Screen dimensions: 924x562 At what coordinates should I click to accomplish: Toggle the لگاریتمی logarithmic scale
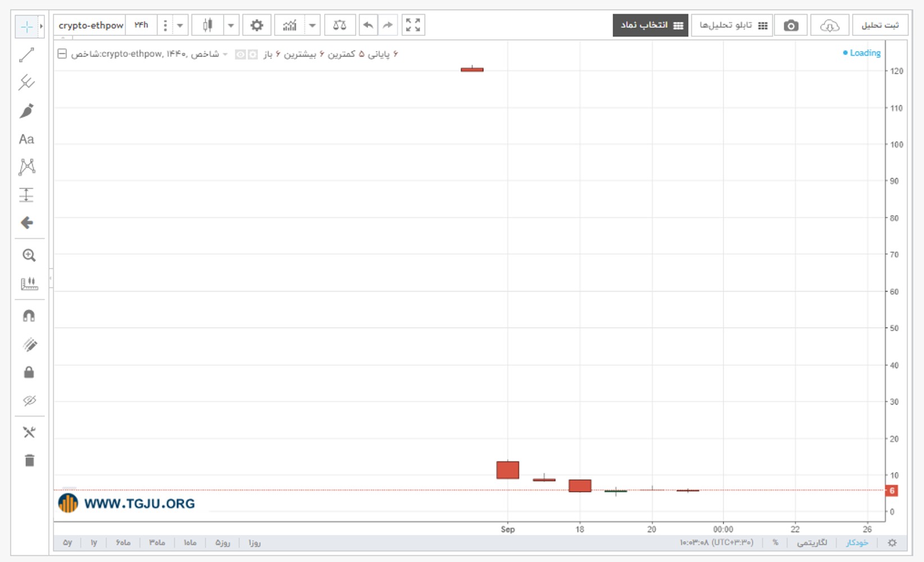point(812,543)
